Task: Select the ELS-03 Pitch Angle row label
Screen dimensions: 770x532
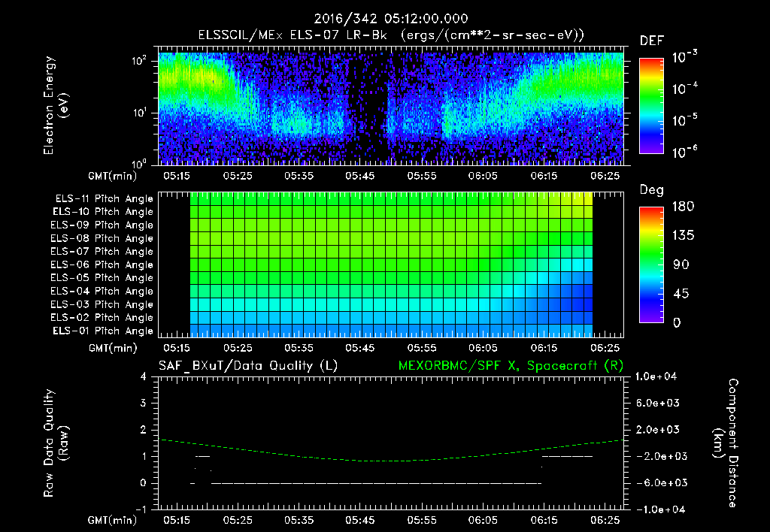Action: 102,304
